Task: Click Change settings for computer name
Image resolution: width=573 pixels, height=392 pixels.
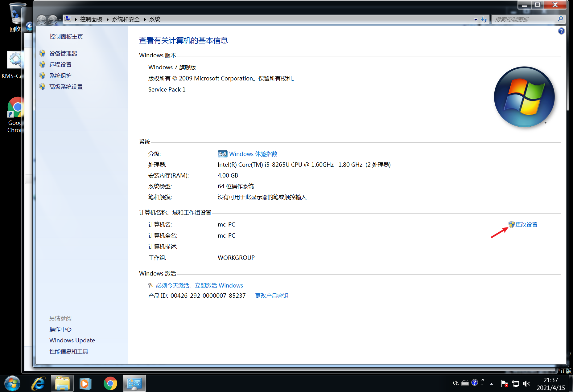Action: pos(526,225)
